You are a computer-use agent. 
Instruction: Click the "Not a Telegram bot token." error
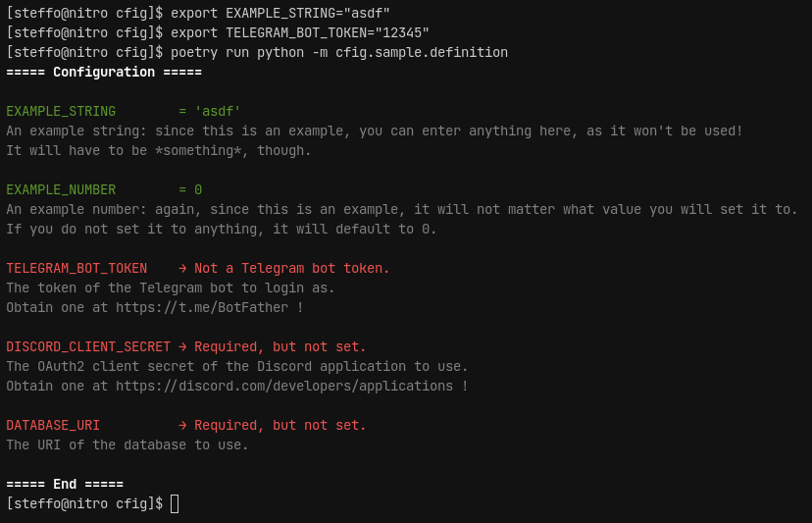(292, 269)
